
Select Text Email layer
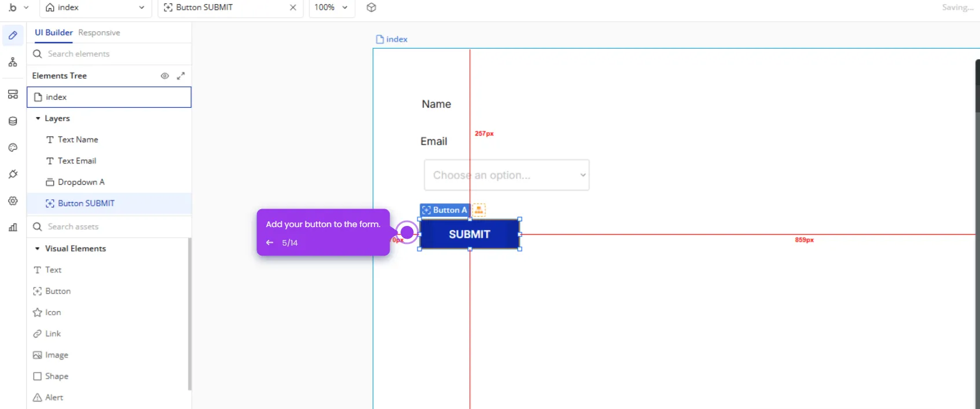coord(109,161)
